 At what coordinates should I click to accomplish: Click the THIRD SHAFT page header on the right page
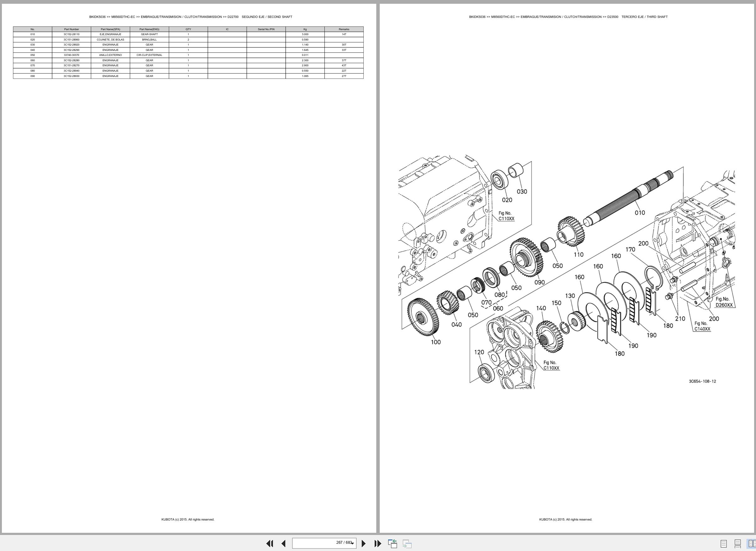pyautogui.click(x=568, y=17)
